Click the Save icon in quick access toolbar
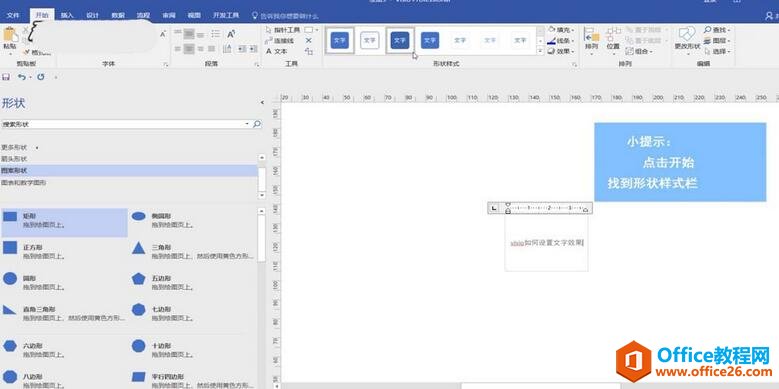This screenshot has height=389, width=779. (x=6, y=77)
